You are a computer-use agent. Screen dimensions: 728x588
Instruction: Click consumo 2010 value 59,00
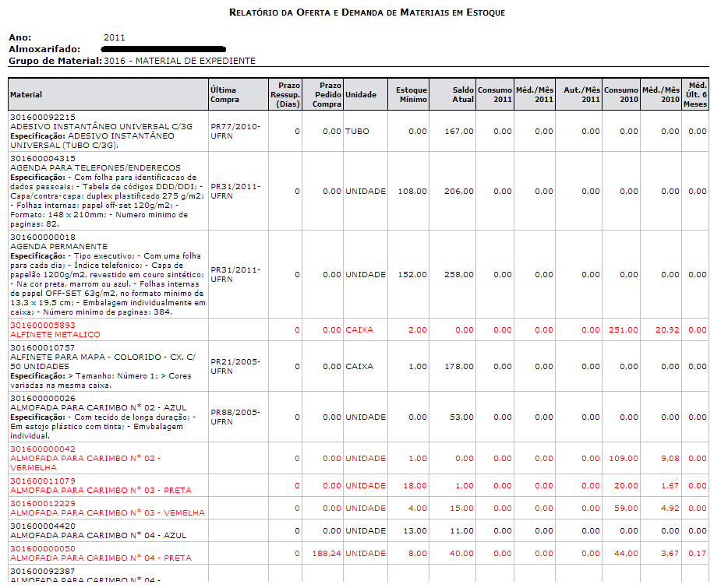tap(626, 509)
